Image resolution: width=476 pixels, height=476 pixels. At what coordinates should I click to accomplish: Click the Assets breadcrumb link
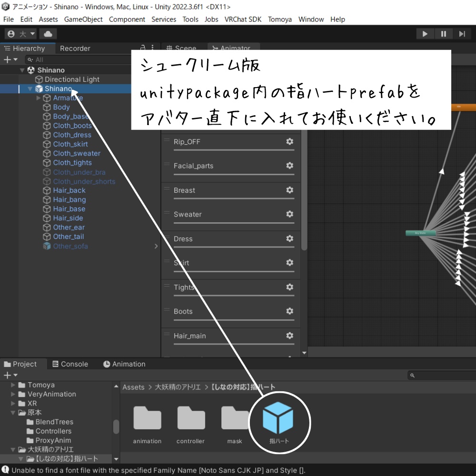[133, 387]
